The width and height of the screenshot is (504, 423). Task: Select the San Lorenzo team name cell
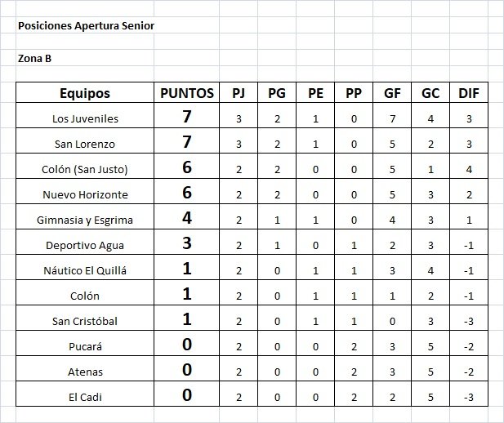85,140
